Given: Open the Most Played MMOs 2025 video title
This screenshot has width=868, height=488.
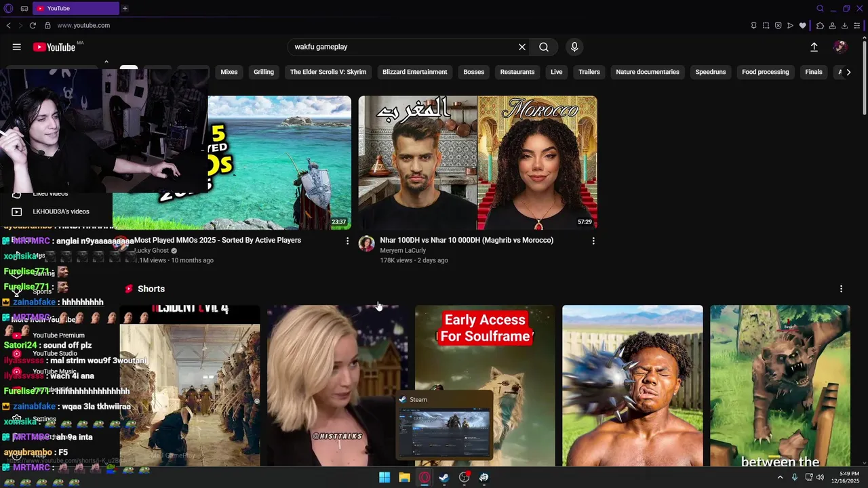Looking at the screenshot, I should pyautogui.click(x=218, y=240).
